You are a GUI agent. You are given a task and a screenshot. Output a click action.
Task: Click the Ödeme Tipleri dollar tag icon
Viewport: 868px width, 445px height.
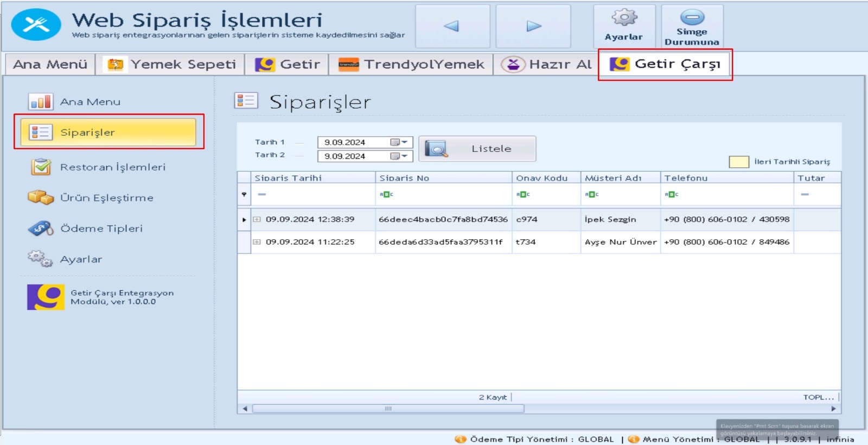pyautogui.click(x=41, y=228)
